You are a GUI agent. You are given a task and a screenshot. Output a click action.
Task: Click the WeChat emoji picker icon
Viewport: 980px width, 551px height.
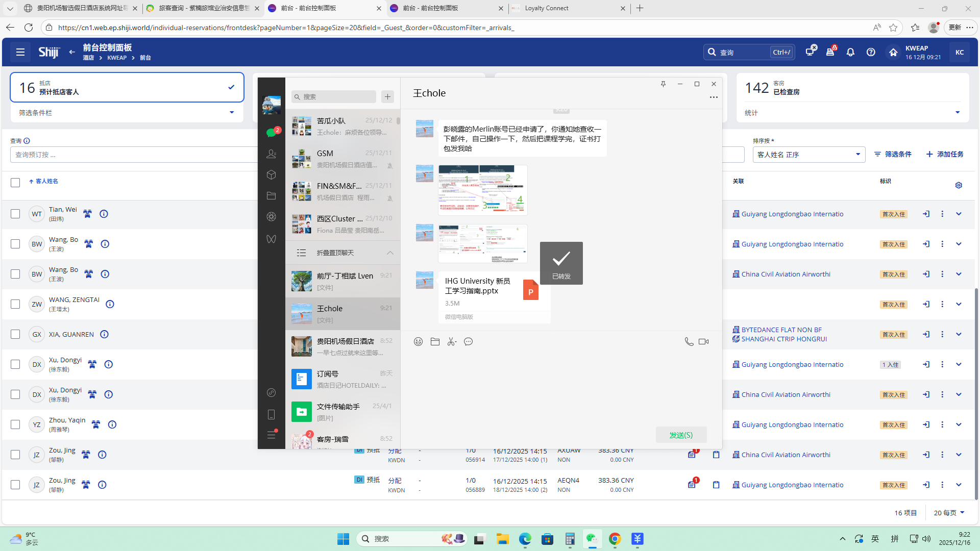pos(418,342)
